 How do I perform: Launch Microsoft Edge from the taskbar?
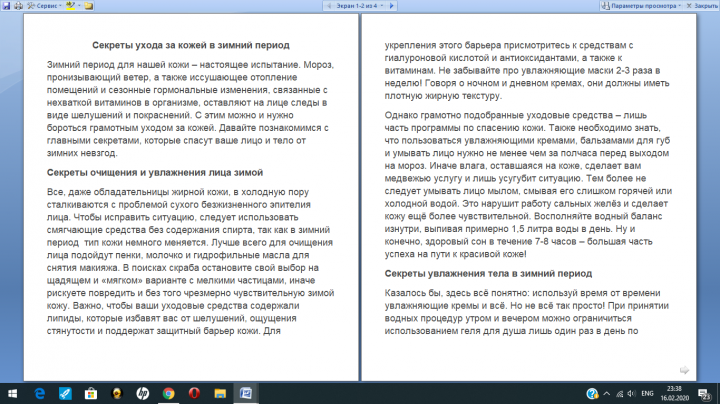pyautogui.click(x=40, y=393)
